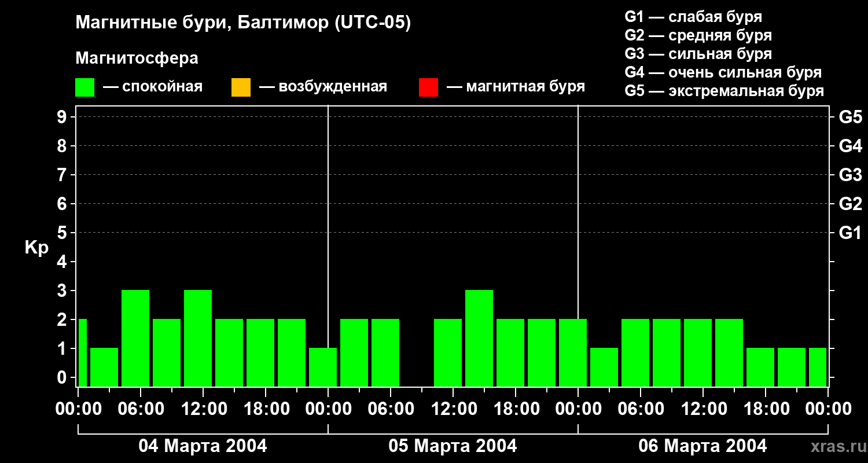Click the '06:00' time label above 04 Марта
868x463 pixels.
tap(140, 409)
